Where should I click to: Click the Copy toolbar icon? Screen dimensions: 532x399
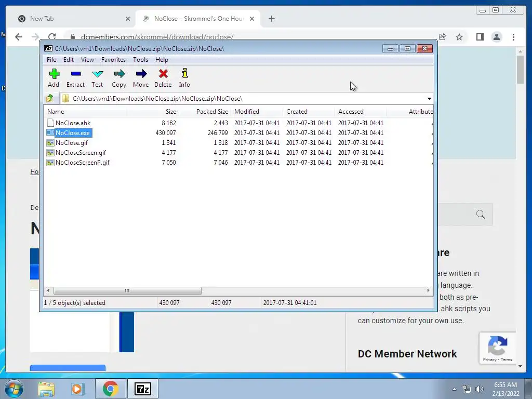point(119,74)
